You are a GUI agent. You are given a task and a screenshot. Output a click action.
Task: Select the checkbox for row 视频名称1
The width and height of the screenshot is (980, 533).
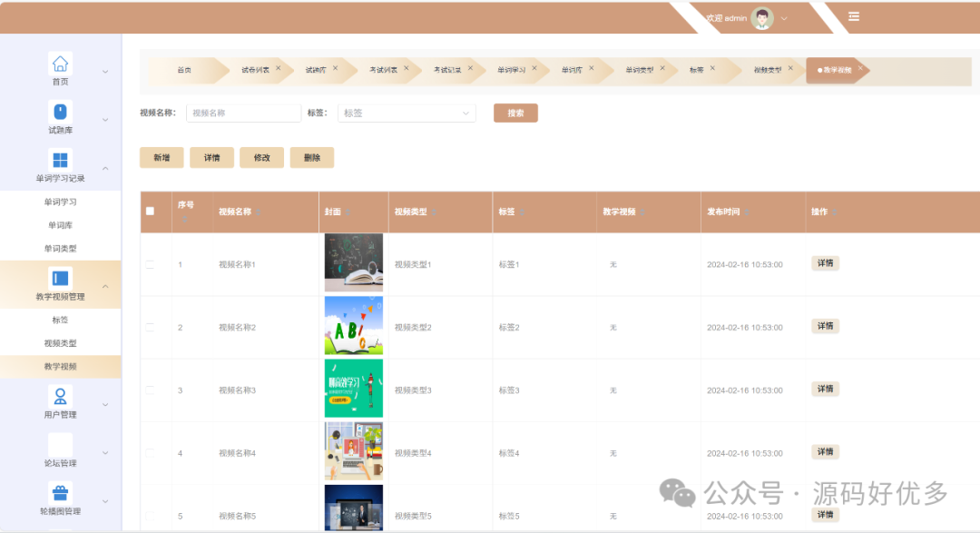coord(151,264)
